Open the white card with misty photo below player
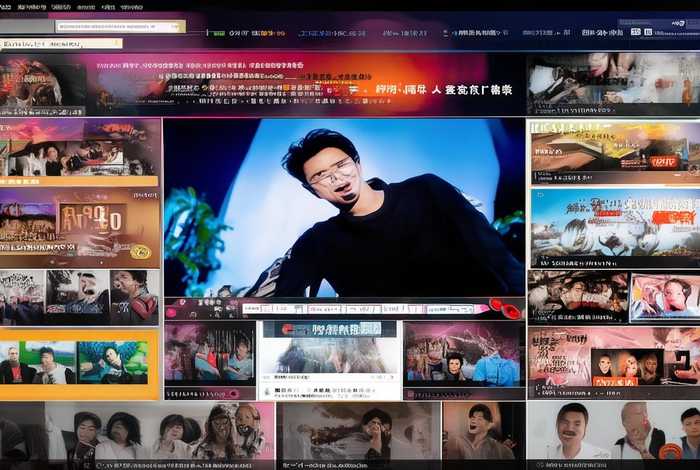 coord(330,360)
